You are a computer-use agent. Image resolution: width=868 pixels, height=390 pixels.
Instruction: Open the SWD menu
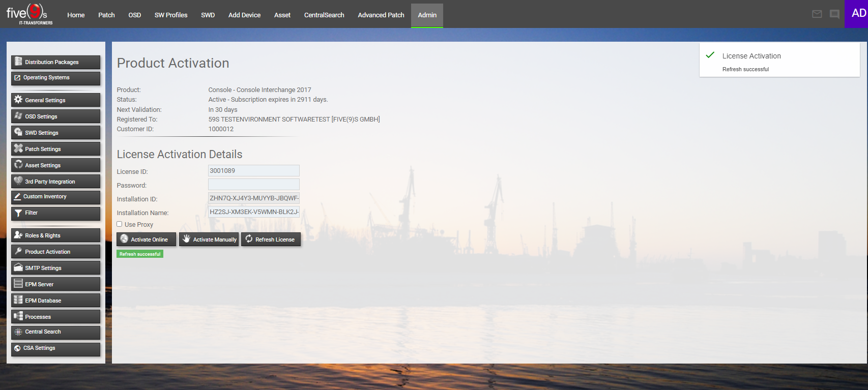click(208, 15)
